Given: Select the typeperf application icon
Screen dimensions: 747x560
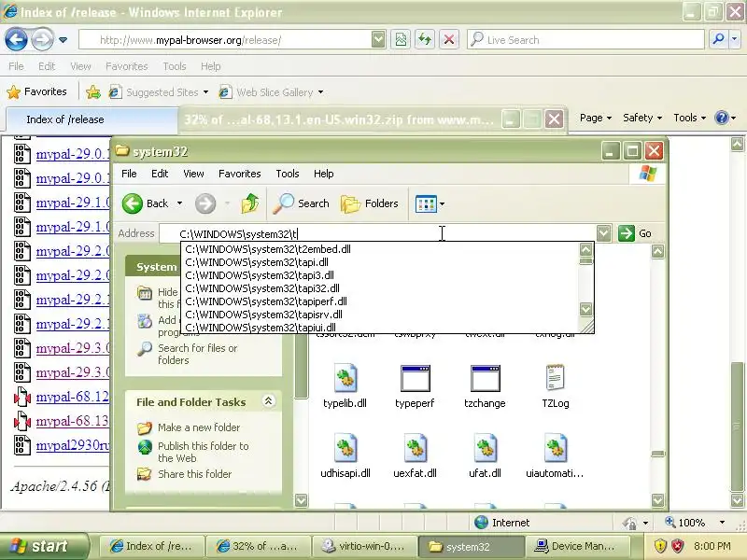Looking at the screenshot, I should 415,379.
